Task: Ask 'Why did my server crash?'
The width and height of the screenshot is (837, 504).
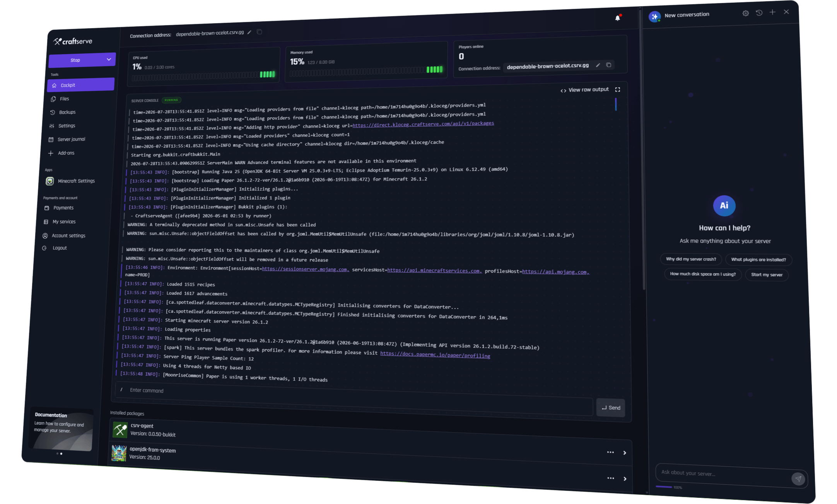Action: (x=691, y=259)
